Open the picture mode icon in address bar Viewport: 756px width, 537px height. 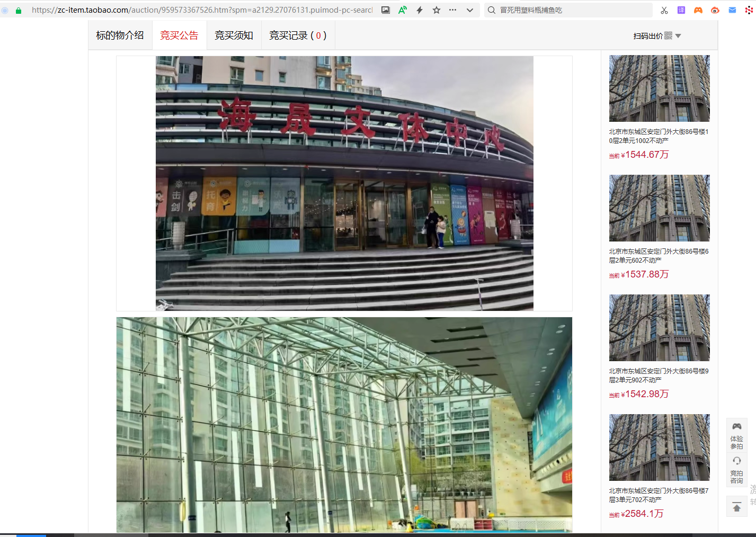[386, 10]
